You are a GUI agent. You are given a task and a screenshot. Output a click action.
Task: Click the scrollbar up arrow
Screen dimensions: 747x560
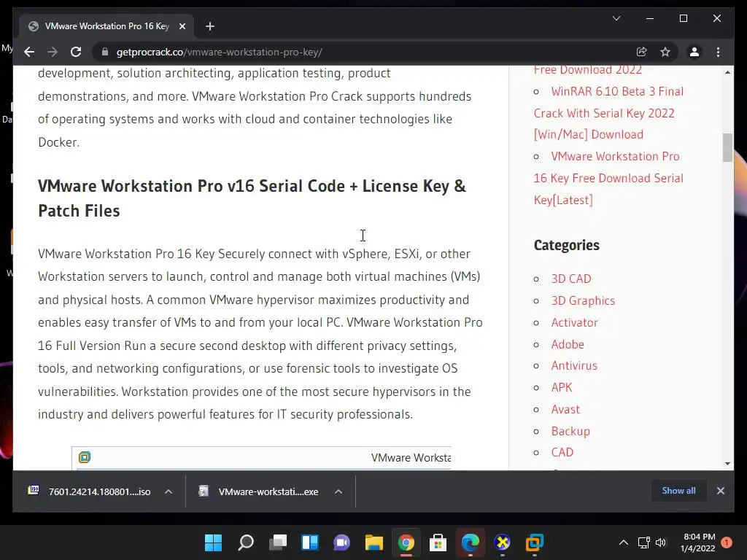click(727, 72)
